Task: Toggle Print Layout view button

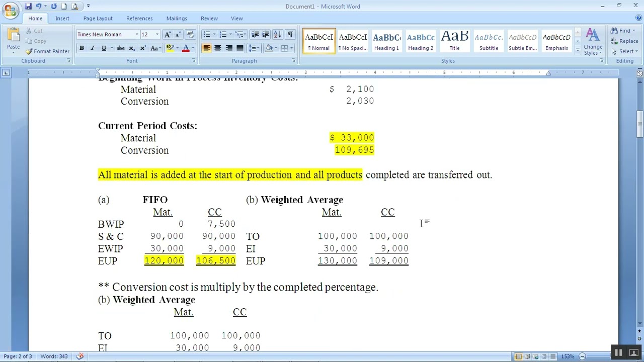Action: click(x=519, y=356)
